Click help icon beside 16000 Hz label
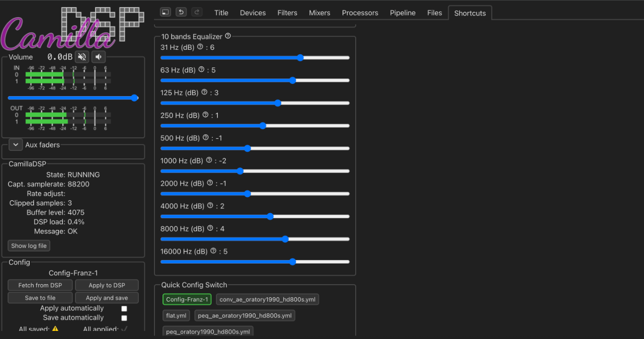 [x=213, y=251]
